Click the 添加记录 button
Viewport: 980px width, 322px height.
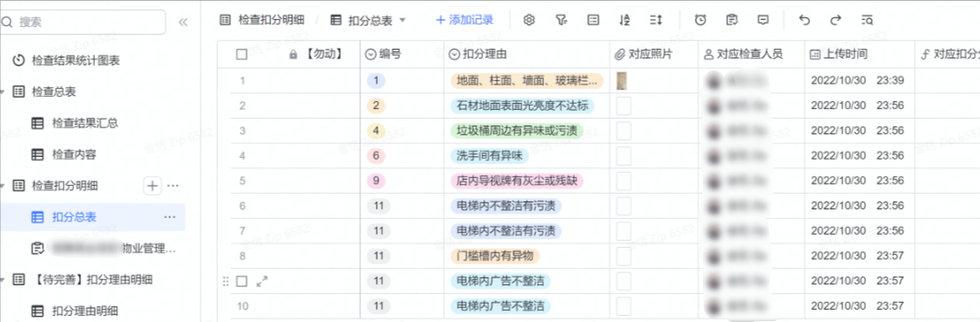pyautogui.click(x=465, y=20)
